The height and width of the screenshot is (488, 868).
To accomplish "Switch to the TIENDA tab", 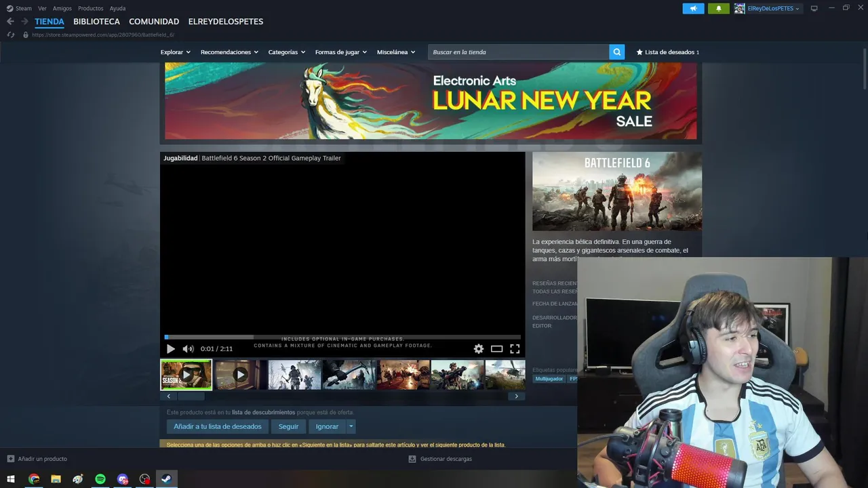I will pyautogui.click(x=50, y=22).
